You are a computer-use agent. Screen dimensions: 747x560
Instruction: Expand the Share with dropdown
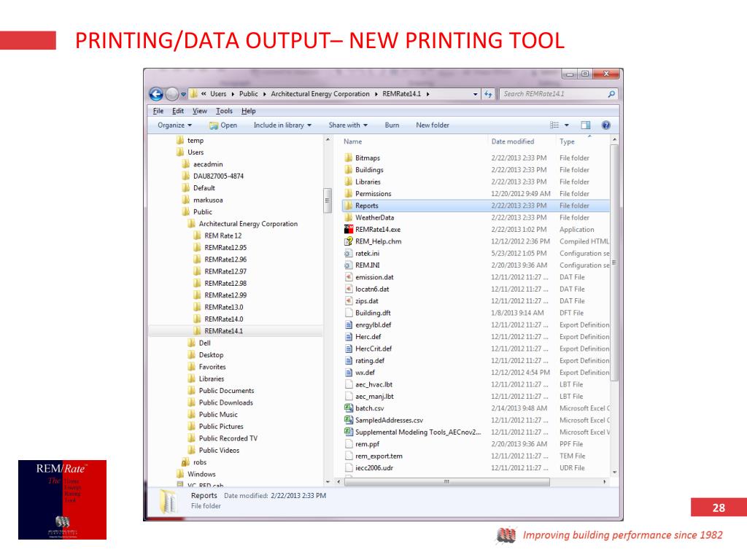tap(348, 125)
